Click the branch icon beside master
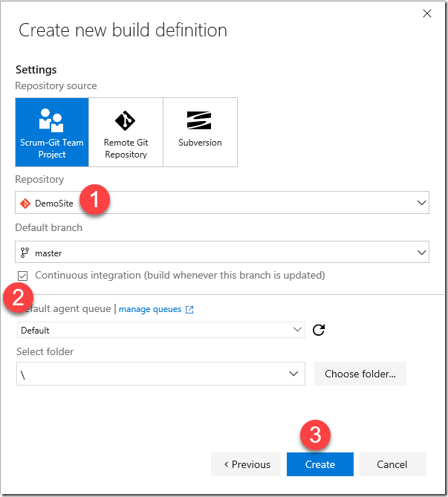Viewport: 448px width, 497px height. click(25, 253)
